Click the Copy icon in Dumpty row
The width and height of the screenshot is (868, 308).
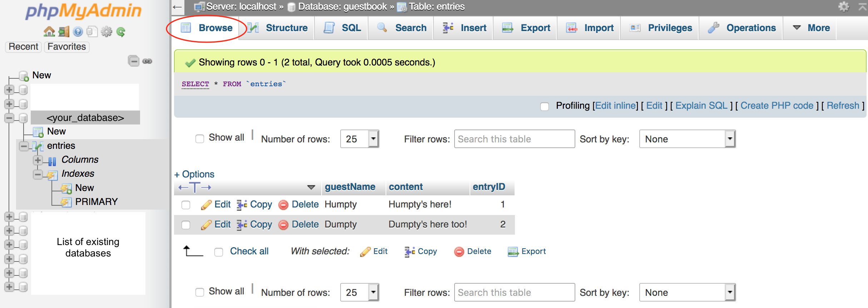(x=242, y=225)
